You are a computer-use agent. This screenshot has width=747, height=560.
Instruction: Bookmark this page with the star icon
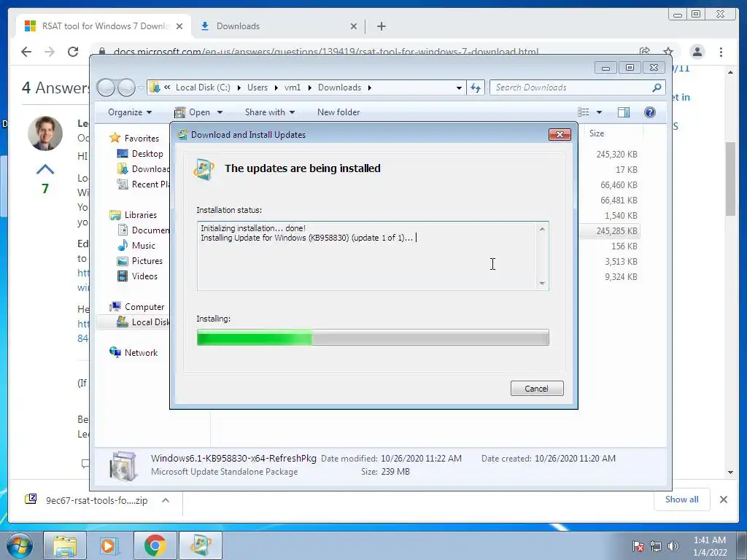click(x=668, y=52)
